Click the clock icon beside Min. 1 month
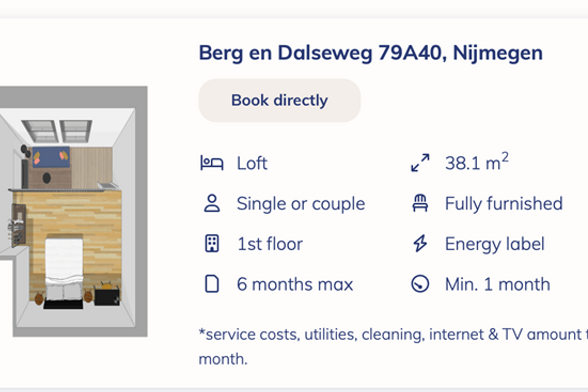The width and height of the screenshot is (588, 392). click(x=420, y=284)
